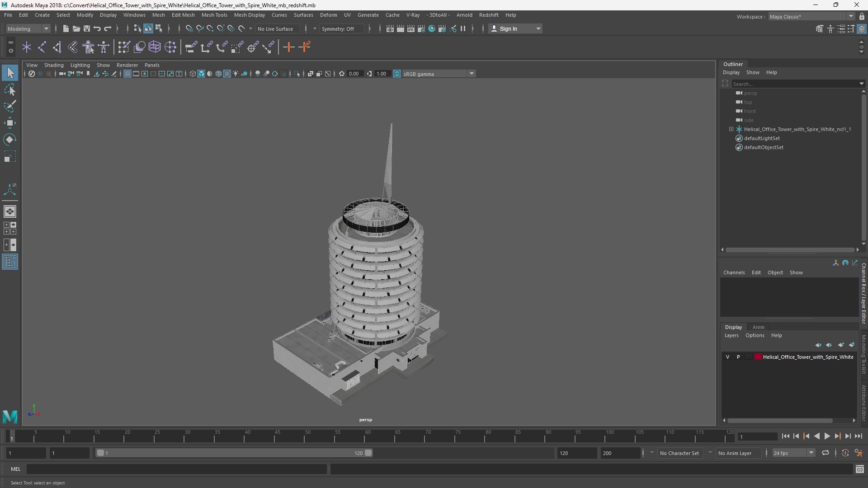Switch to single perspective pane layout
The width and height of the screenshot is (868, 488).
10,211
